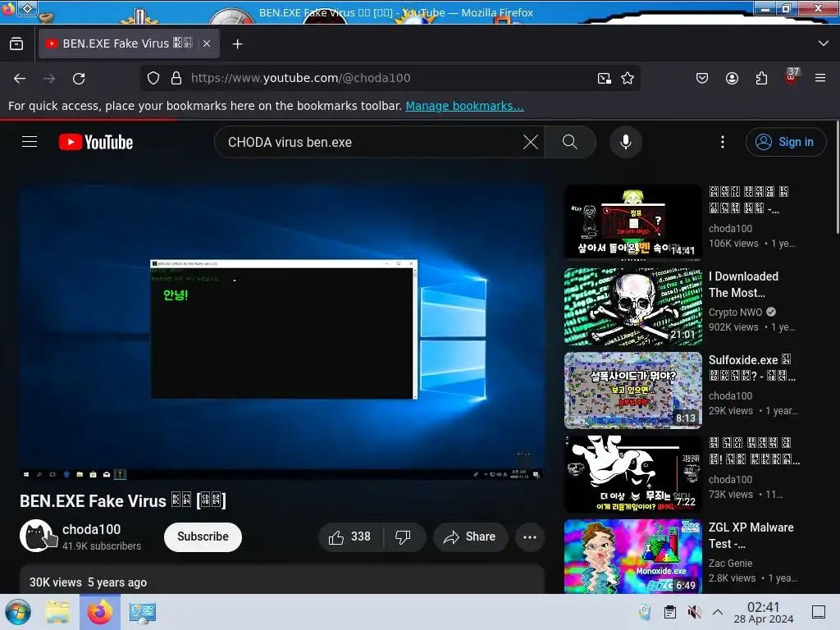The height and width of the screenshot is (630, 840).
Task: Open the YouTube guide hamburger menu
Action: pyautogui.click(x=30, y=142)
